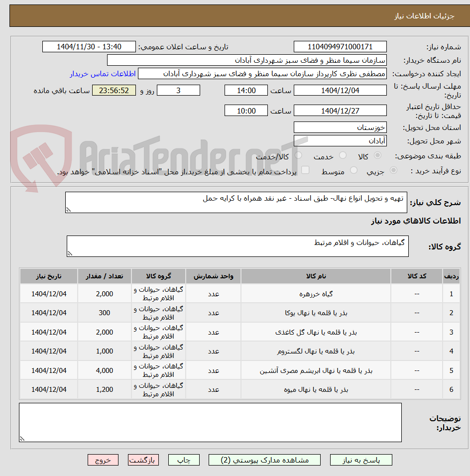Click the بازگشت back button
Viewport: 470px width, 476px height.
point(143,460)
